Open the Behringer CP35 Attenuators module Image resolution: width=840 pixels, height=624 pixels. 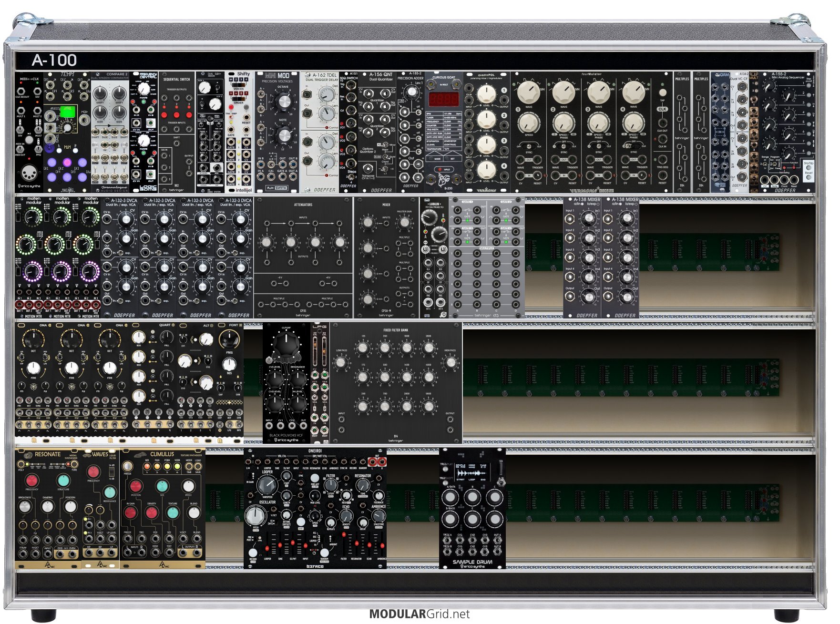(x=303, y=258)
